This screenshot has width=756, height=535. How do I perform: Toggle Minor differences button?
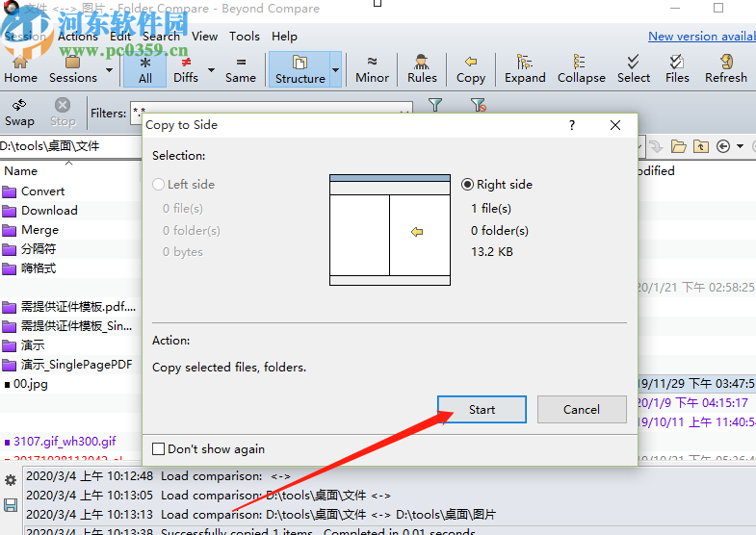[372, 69]
